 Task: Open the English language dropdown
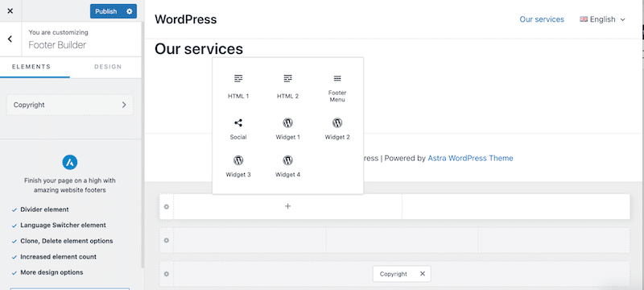[x=602, y=19]
